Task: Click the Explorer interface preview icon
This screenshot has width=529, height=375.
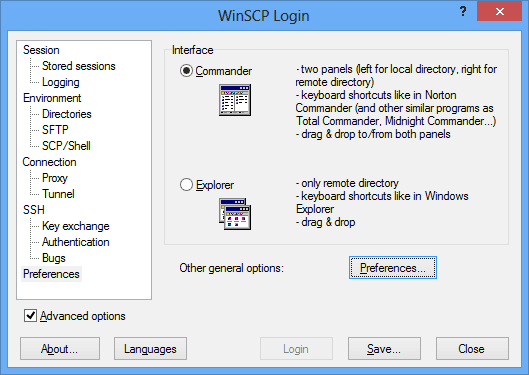Action: pyautogui.click(x=235, y=214)
